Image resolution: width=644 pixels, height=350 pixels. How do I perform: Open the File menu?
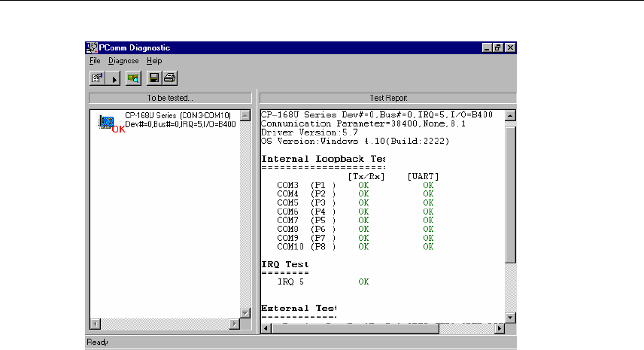(x=94, y=60)
